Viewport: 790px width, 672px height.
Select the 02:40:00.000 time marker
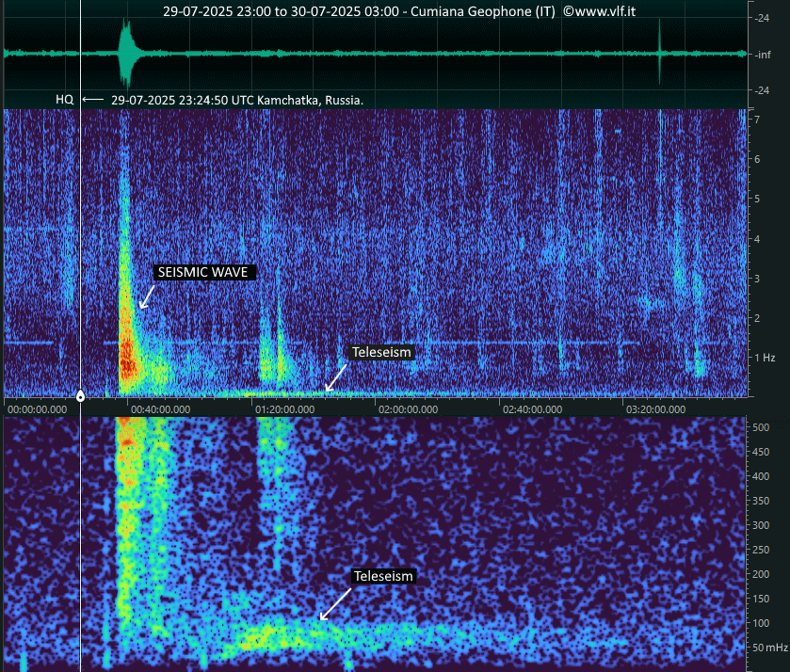tap(533, 409)
